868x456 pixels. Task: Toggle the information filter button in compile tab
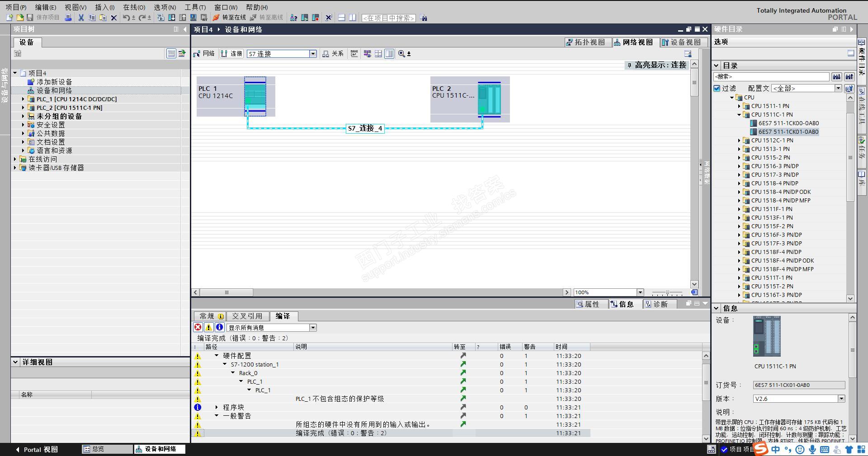pos(220,327)
